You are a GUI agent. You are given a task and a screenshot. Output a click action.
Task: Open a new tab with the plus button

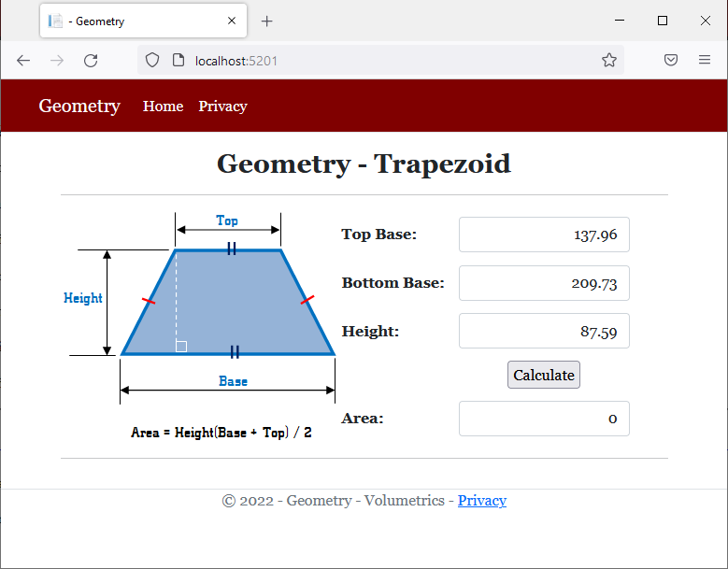coord(266,21)
